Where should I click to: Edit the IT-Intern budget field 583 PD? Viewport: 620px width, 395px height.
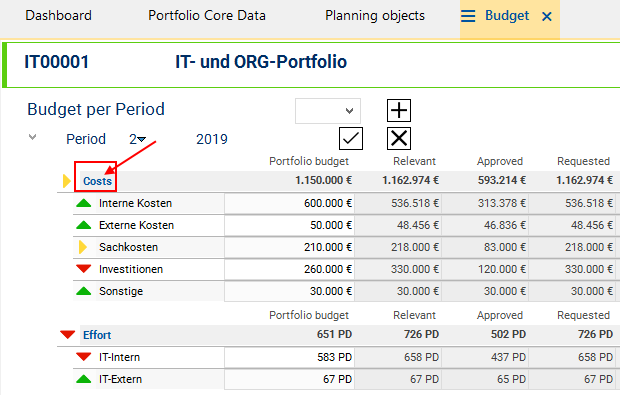point(289,357)
